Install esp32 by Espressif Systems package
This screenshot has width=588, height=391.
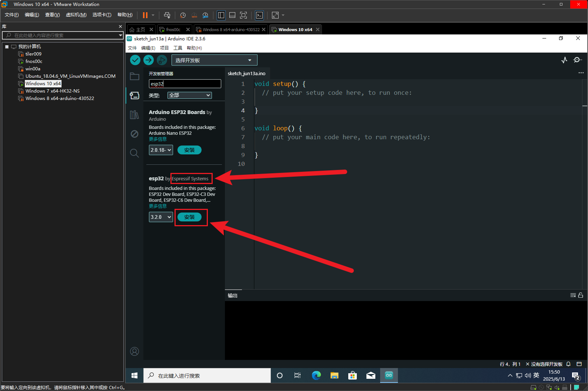click(189, 217)
